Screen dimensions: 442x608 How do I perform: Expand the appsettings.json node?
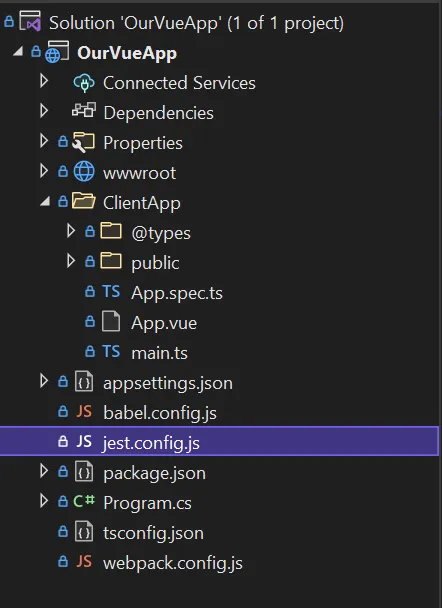[44, 381]
